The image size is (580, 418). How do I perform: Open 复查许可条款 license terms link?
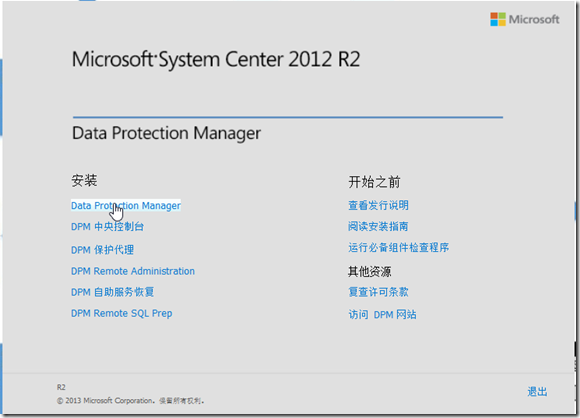[378, 292]
